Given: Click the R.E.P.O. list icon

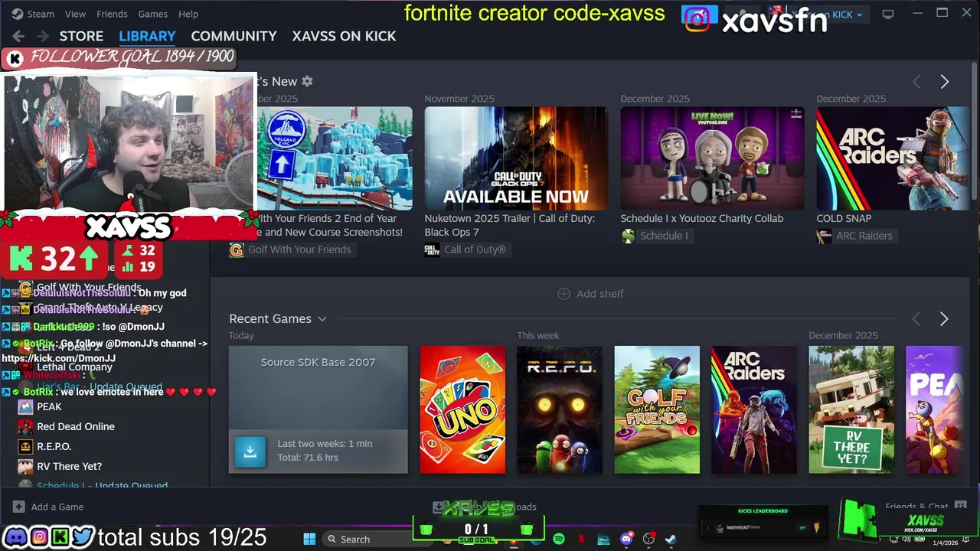Looking at the screenshot, I should coord(25,446).
